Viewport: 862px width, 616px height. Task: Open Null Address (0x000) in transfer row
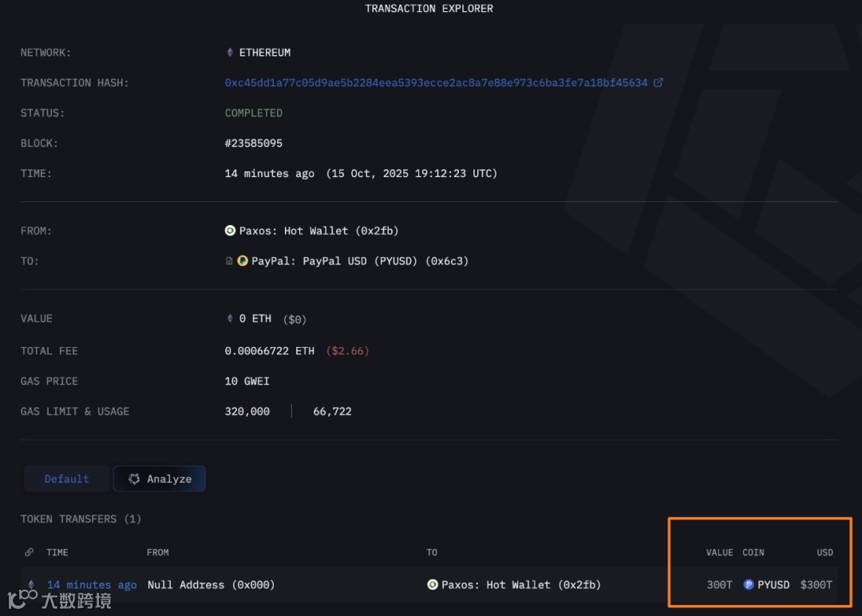pos(211,585)
